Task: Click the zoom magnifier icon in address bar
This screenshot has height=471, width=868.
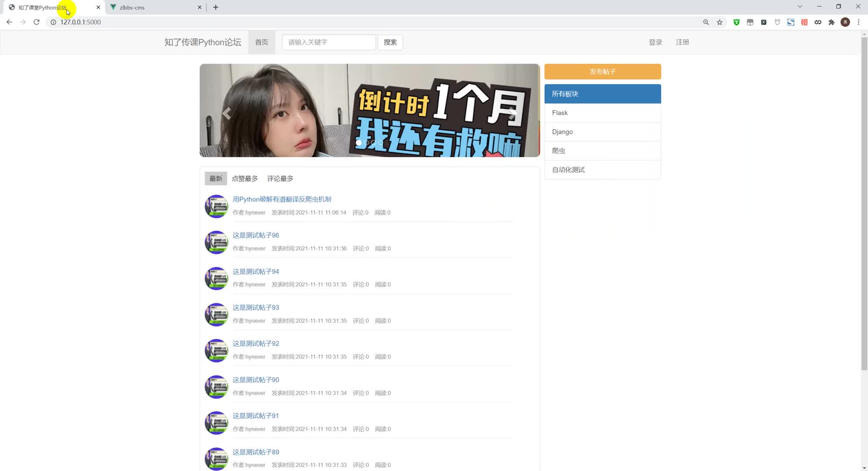Action: (x=706, y=22)
